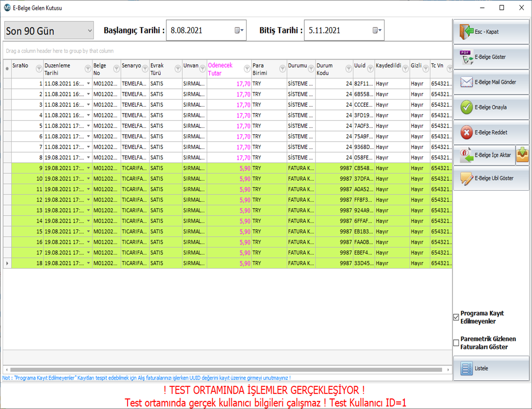532x409 pixels.
Task: Click the orange download box icon
Action: pos(522,155)
